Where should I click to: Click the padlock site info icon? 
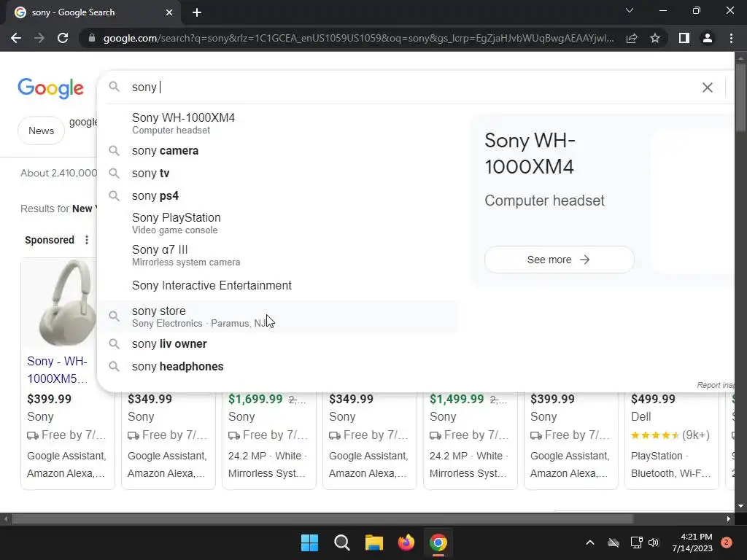point(92,38)
